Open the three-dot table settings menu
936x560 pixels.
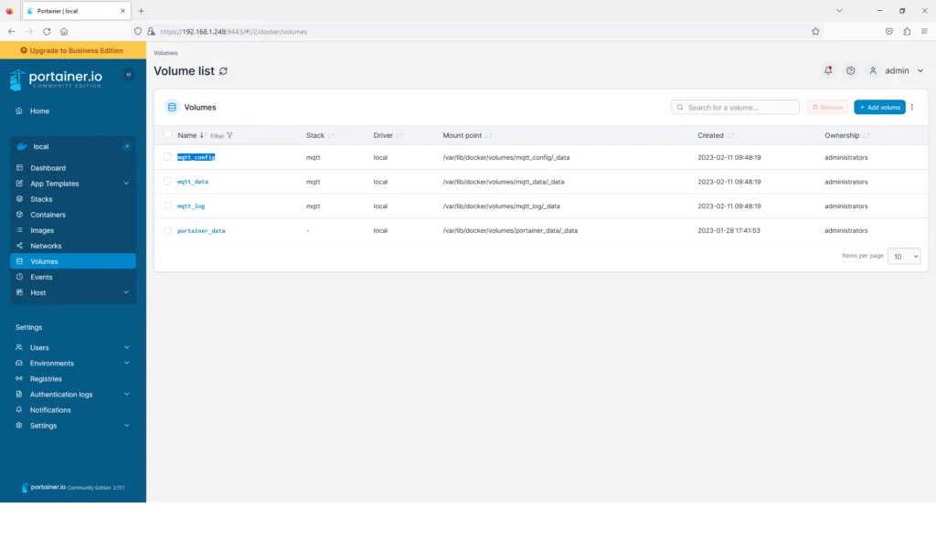(912, 107)
